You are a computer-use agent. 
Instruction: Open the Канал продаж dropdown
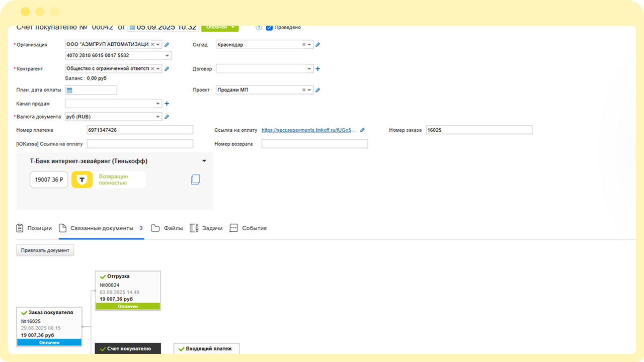158,104
